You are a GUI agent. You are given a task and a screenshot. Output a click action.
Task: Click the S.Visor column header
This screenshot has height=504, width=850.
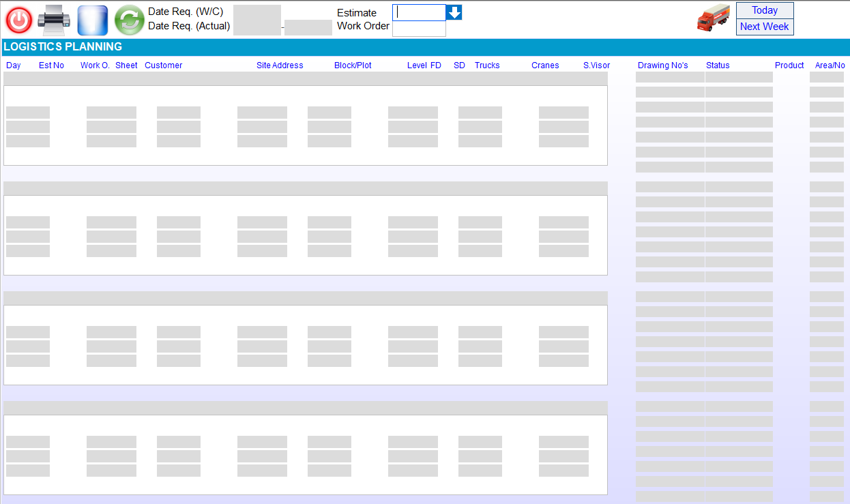596,65
